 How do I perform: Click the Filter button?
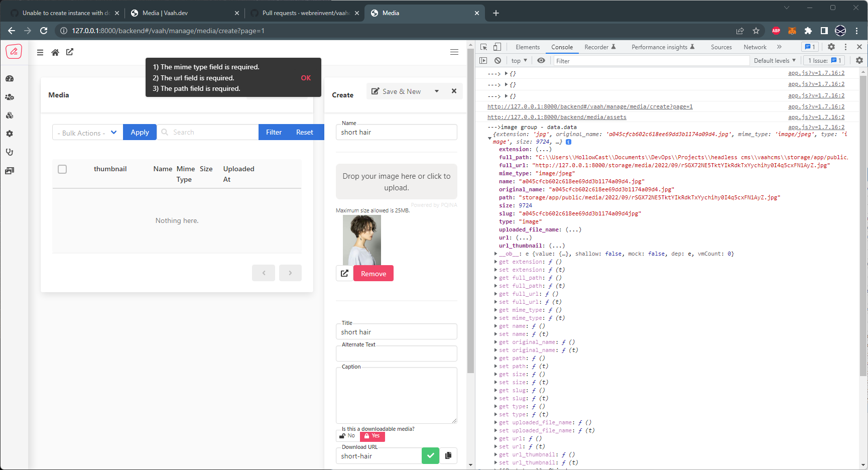(274, 132)
